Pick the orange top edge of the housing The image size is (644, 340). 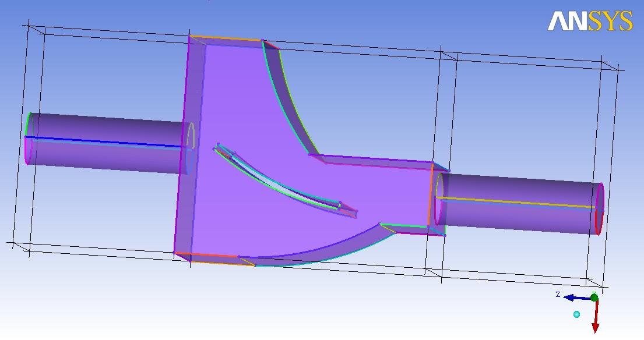click(226, 38)
